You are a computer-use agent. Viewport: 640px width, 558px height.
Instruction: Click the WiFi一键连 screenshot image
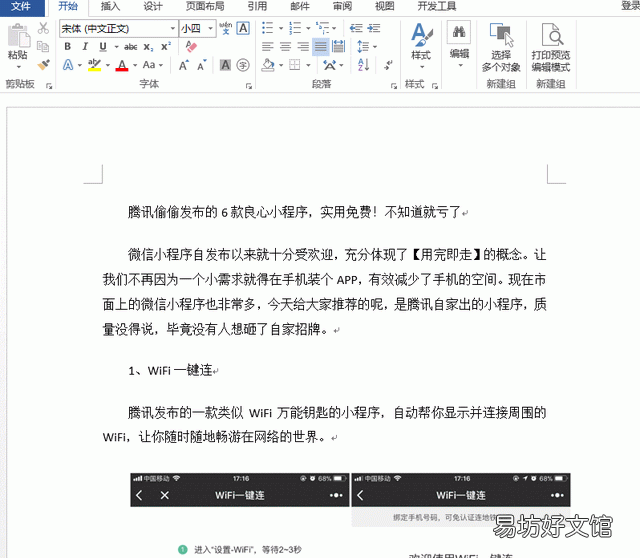click(x=350, y=515)
